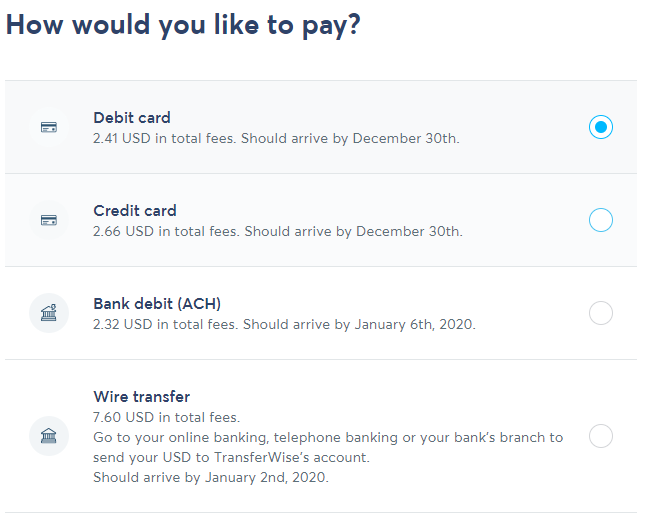Image resolution: width=650 pixels, height=520 pixels.
Task: Click the "Debit card" option title
Action: tap(132, 118)
